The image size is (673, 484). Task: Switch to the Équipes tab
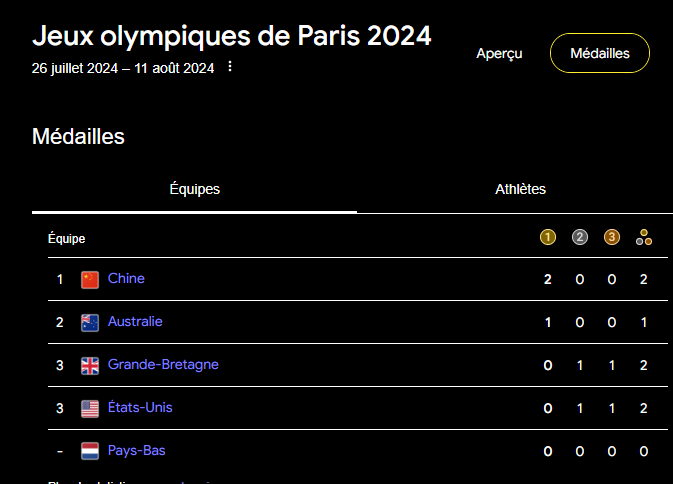[x=194, y=189]
